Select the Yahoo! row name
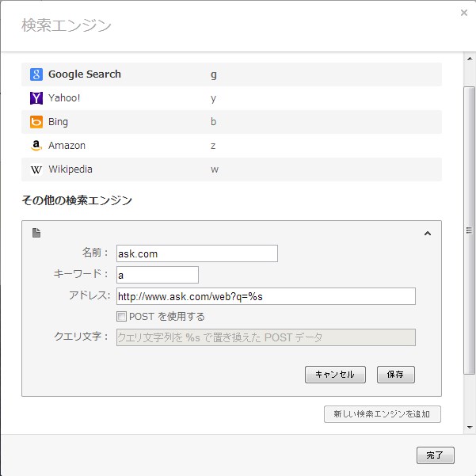The height and width of the screenshot is (476, 476). (x=64, y=98)
